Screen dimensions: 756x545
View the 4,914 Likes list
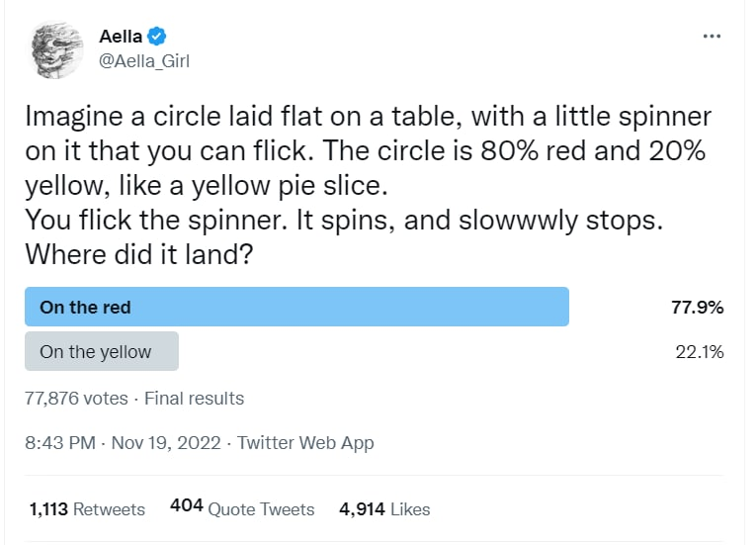click(384, 509)
